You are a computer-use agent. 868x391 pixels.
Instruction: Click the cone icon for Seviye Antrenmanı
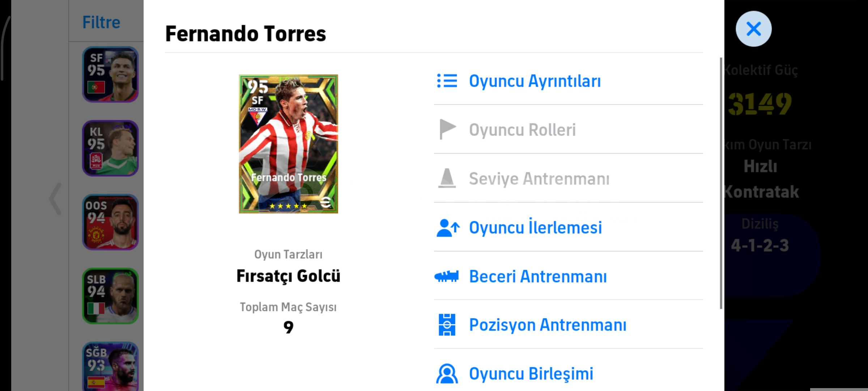point(447,178)
